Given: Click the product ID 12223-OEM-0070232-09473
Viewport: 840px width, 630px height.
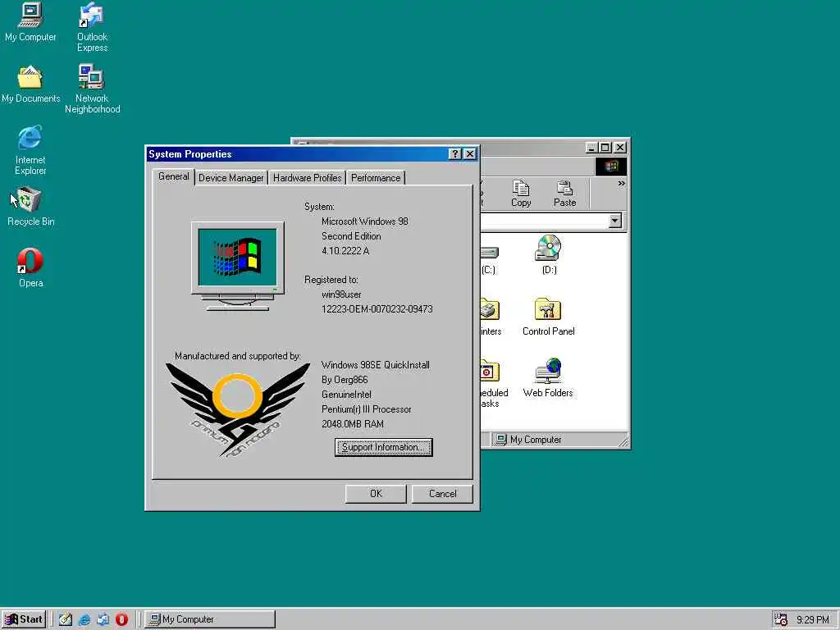Looking at the screenshot, I should (377, 309).
